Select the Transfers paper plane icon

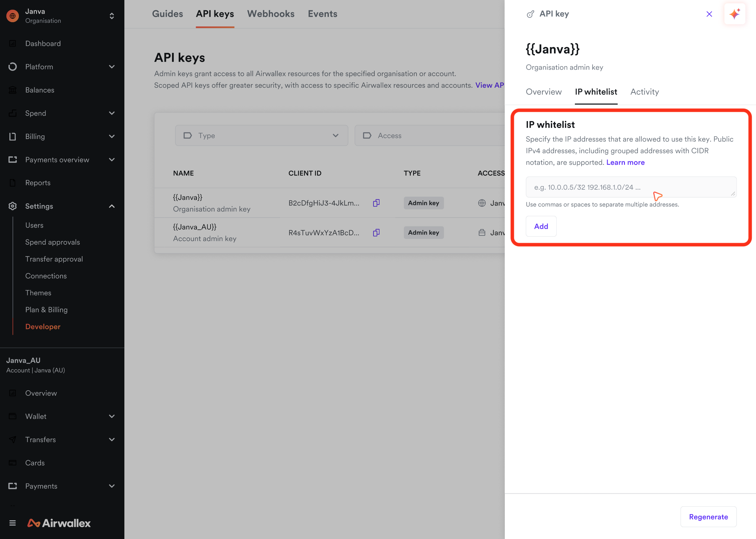[13, 439]
